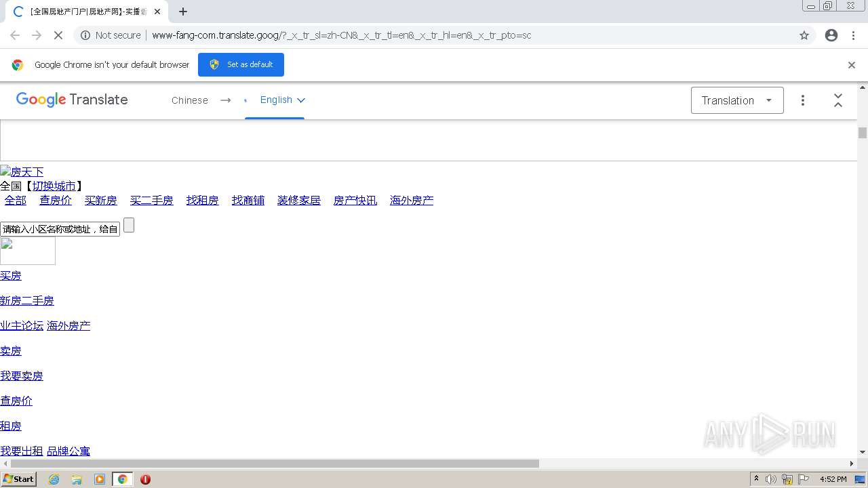This screenshot has height=488, width=868.
Task: Open the lower 查房价 link
Action: 16,401
